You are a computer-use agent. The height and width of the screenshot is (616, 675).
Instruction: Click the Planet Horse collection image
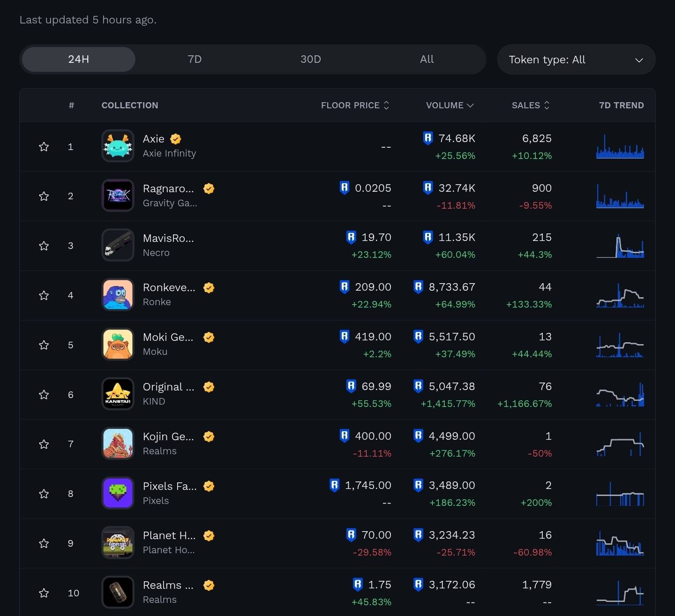(118, 543)
